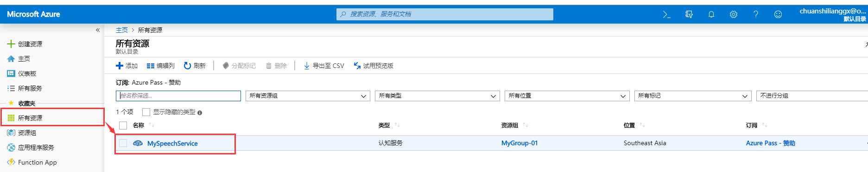Open the help question mark icon
The width and height of the screenshot is (868, 172).
point(756,14)
